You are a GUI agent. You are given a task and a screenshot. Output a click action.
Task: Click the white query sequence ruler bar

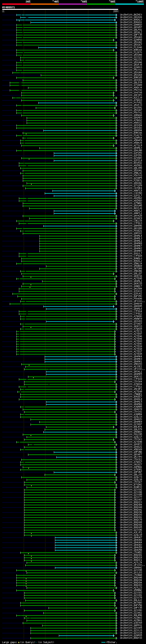(x=60, y=10)
